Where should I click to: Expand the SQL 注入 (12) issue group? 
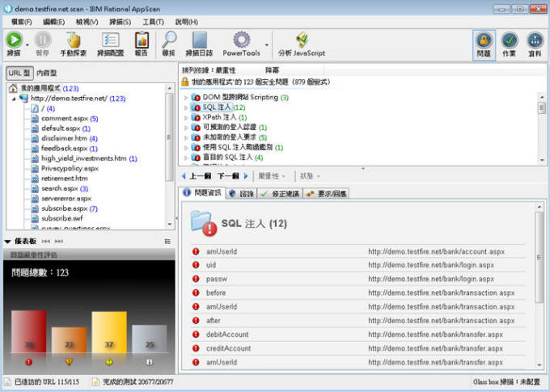[x=185, y=107]
